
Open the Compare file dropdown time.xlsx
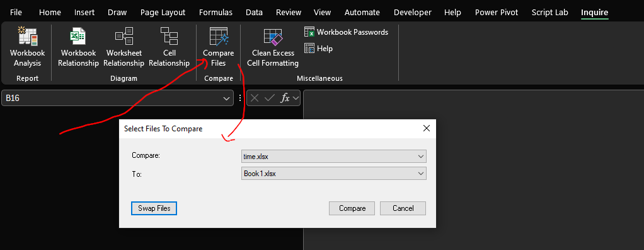coord(334,157)
